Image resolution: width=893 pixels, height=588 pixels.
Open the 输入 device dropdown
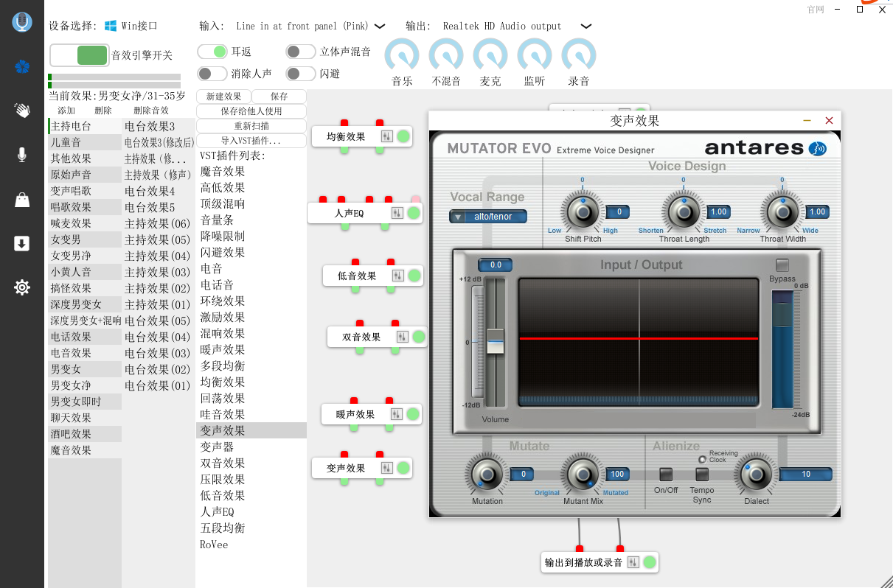pos(380,26)
